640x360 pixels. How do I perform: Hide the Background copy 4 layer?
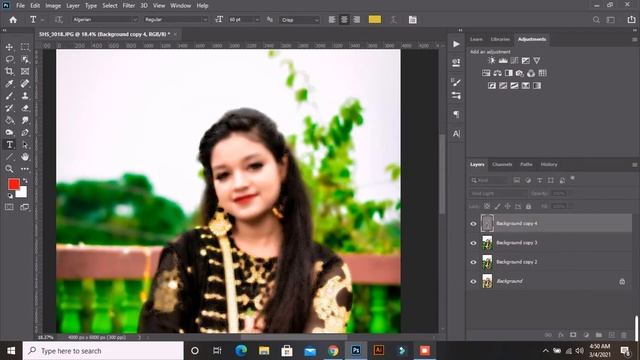click(x=473, y=224)
